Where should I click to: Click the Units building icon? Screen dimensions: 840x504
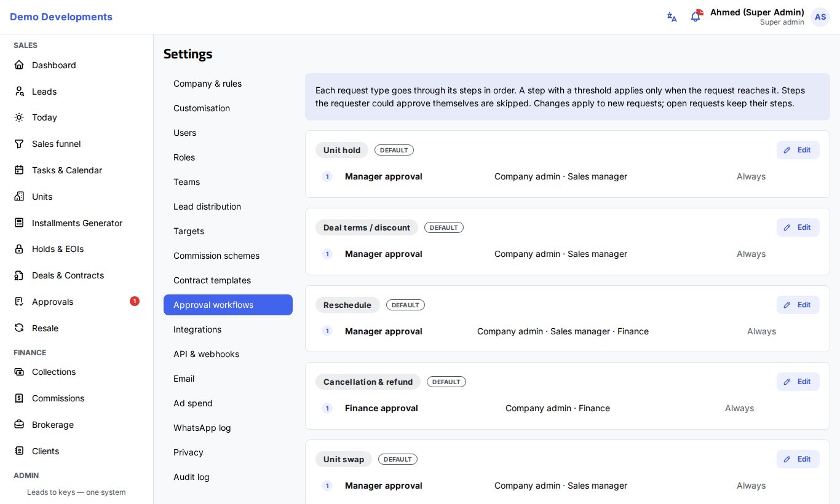coord(19,197)
